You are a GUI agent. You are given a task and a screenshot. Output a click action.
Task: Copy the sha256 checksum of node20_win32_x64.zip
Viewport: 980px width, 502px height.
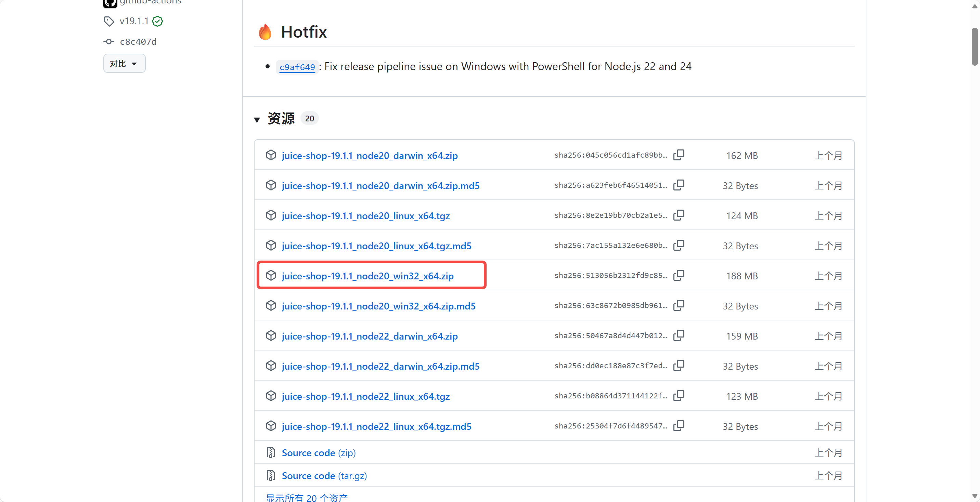(x=680, y=275)
